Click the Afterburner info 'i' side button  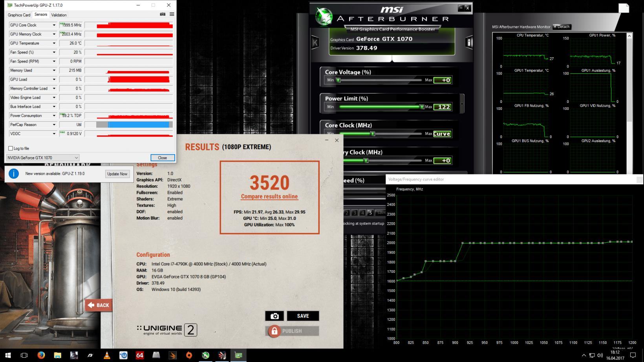pyautogui.click(x=469, y=42)
